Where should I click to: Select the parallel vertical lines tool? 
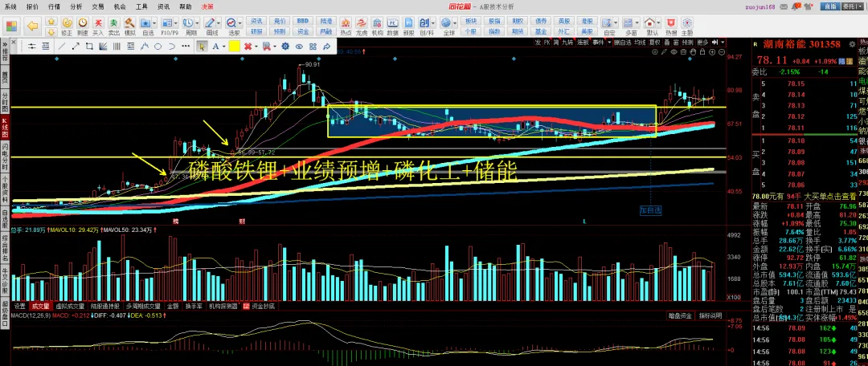click(x=117, y=47)
